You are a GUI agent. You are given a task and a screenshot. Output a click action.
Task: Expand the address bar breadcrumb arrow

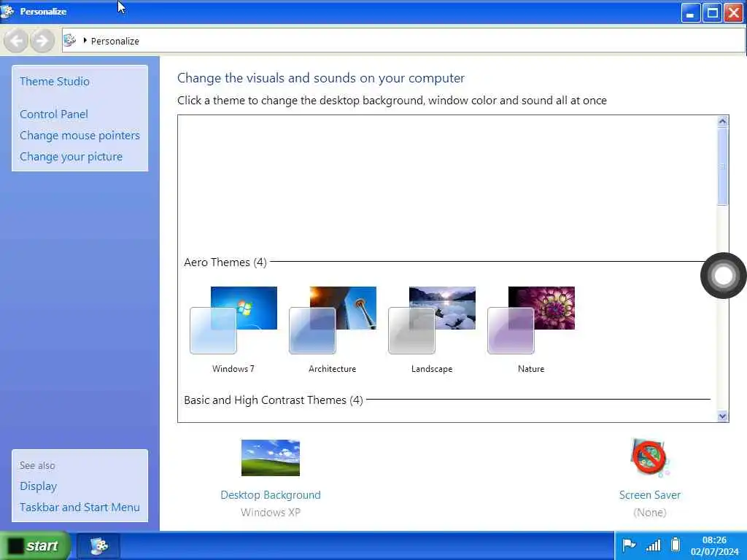click(x=85, y=41)
